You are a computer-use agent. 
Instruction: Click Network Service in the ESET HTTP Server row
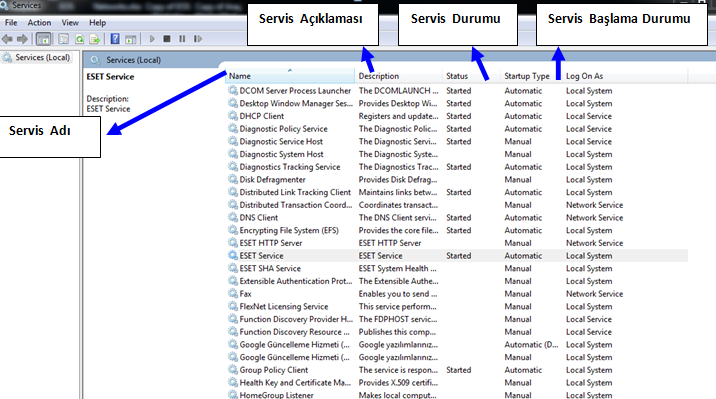(x=595, y=243)
